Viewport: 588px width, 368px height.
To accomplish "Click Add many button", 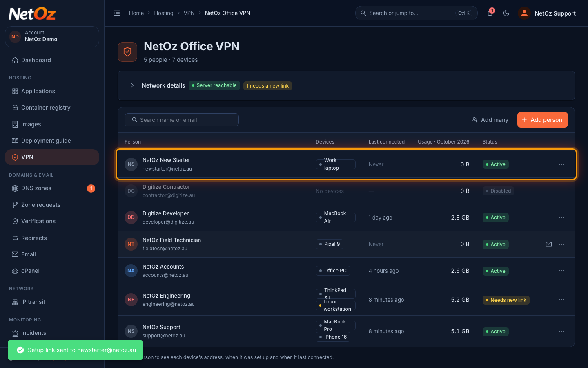I will [490, 120].
